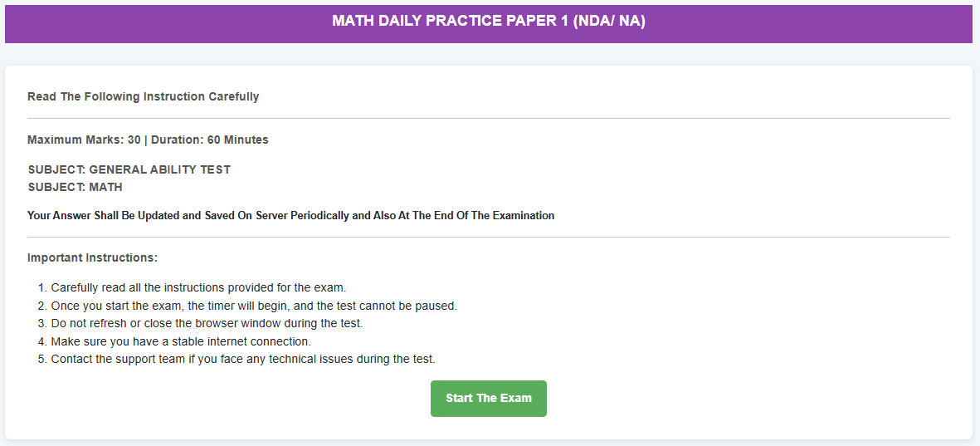Click the Math Daily Practice Paper 1 title
The height and width of the screenshot is (446, 980).
[x=488, y=21]
